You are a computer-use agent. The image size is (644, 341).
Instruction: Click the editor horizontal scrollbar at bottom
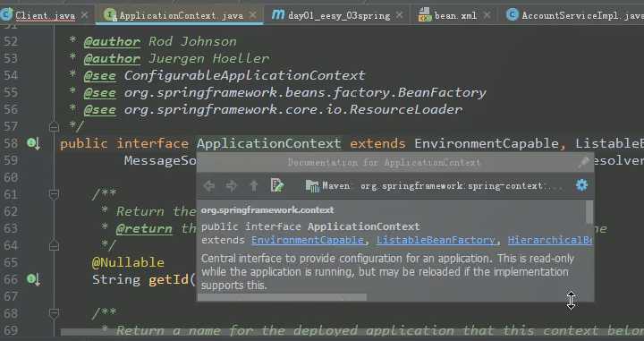point(352,332)
